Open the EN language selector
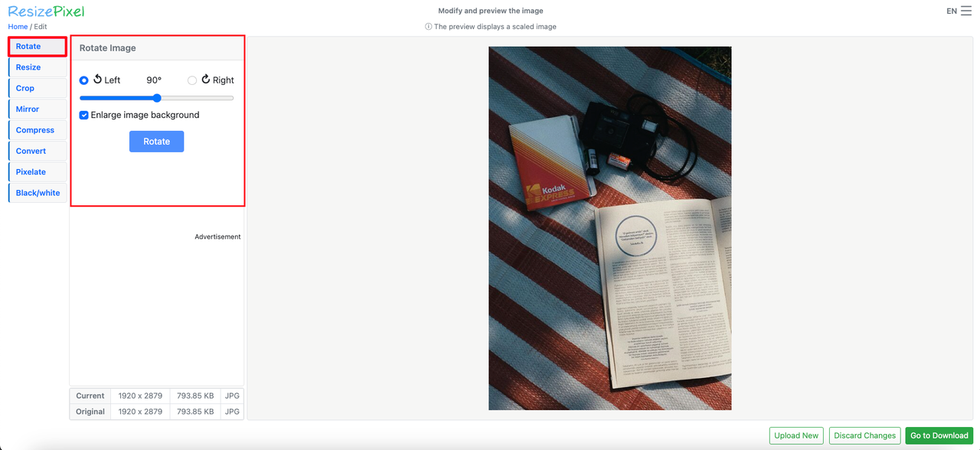 coord(952,11)
